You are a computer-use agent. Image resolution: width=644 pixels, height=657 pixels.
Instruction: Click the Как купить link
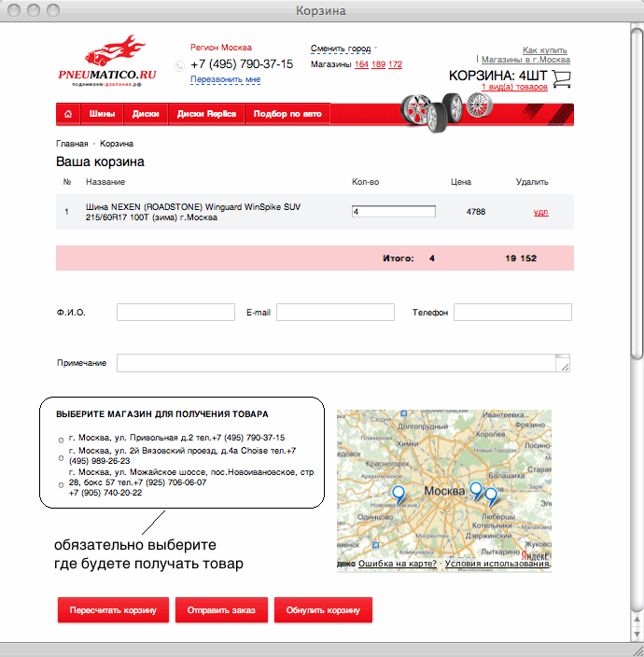tap(545, 50)
